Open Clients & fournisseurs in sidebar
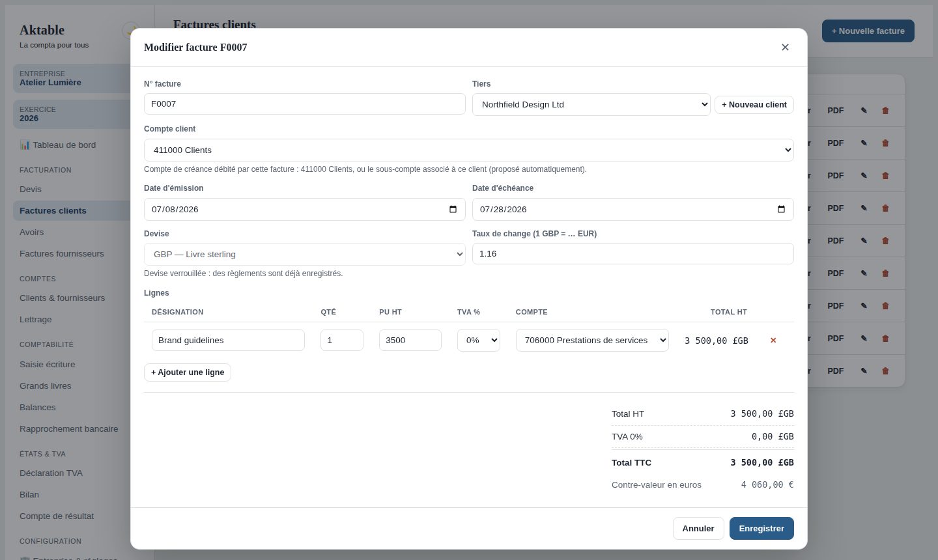The width and height of the screenshot is (938, 560). 72,298
